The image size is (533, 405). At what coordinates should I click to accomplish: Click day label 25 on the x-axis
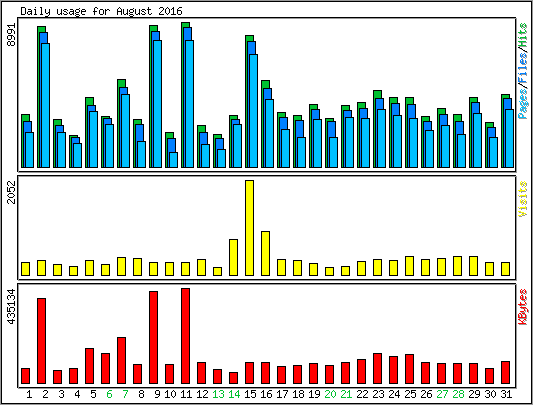[410, 394]
